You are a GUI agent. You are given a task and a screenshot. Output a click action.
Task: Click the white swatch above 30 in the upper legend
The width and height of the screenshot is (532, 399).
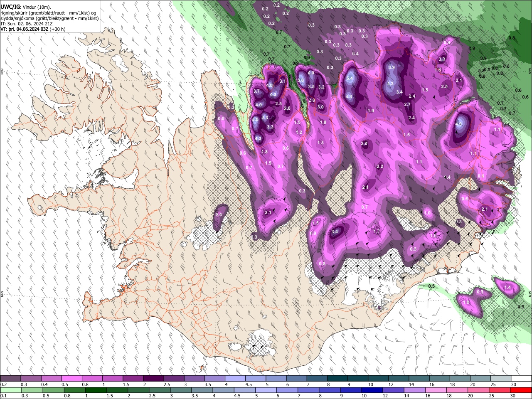(521, 379)
